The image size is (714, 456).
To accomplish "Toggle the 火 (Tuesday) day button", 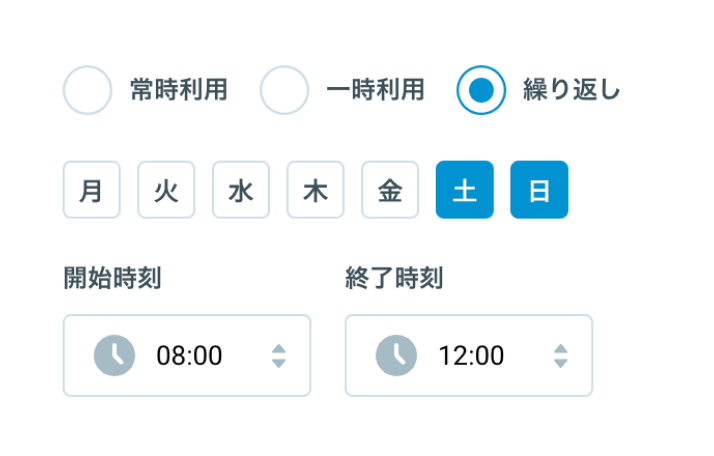I will 166,190.
